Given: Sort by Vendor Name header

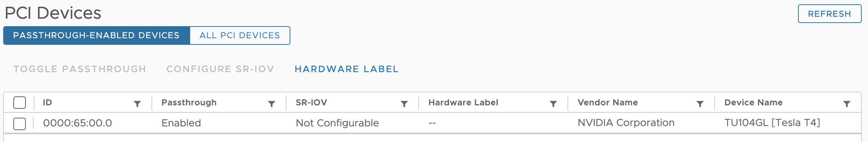Looking at the screenshot, I should coord(608,103).
